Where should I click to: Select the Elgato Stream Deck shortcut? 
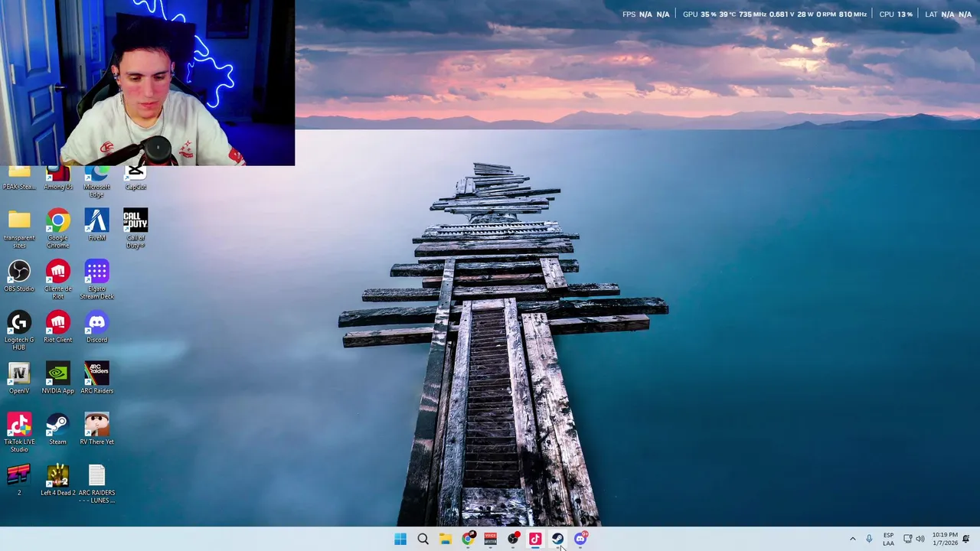click(x=96, y=280)
